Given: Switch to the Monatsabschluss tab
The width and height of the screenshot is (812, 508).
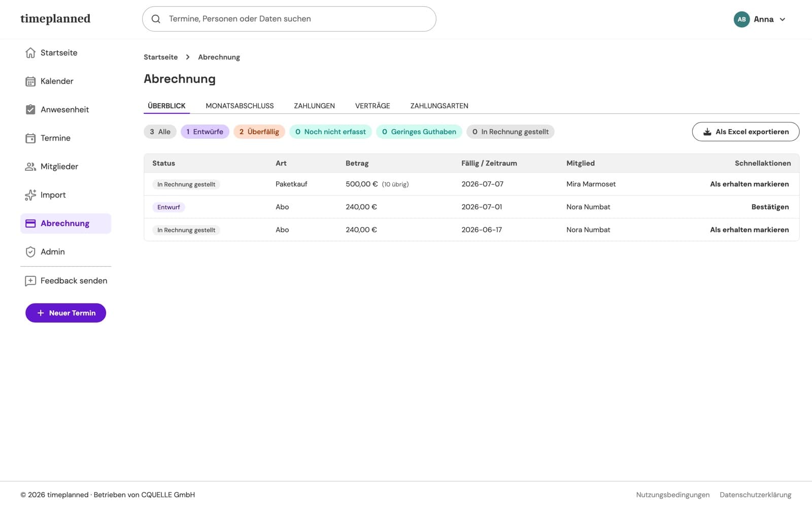Looking at the screenshot, I should [x=240, y=106].
